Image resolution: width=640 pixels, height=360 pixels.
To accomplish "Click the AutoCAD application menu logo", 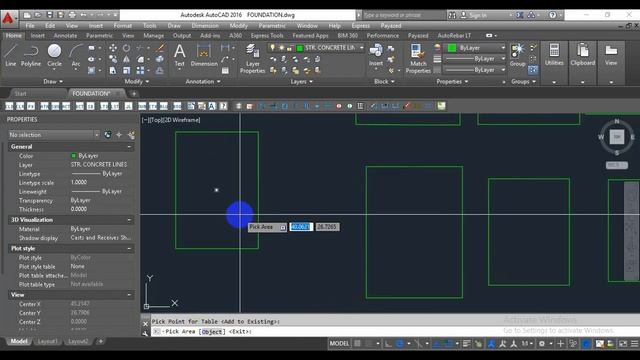I will click(x=8, y=18).
